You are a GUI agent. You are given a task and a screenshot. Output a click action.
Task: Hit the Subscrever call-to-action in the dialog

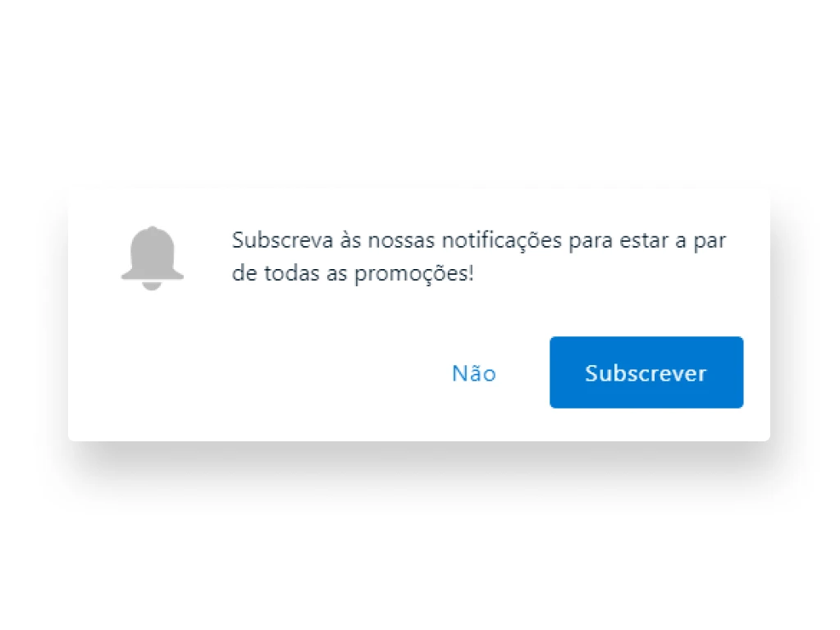pyautogui.click(x=646, y=372)
